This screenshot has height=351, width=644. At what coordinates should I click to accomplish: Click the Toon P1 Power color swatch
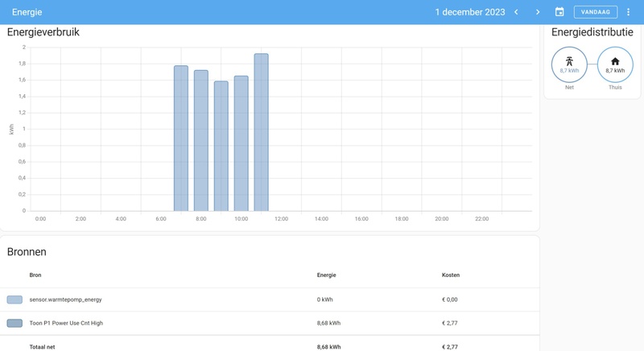[14, 323]
